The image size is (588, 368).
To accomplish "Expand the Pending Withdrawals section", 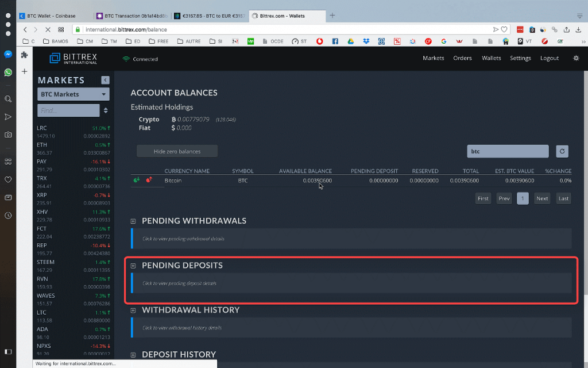I will point(133,221).
